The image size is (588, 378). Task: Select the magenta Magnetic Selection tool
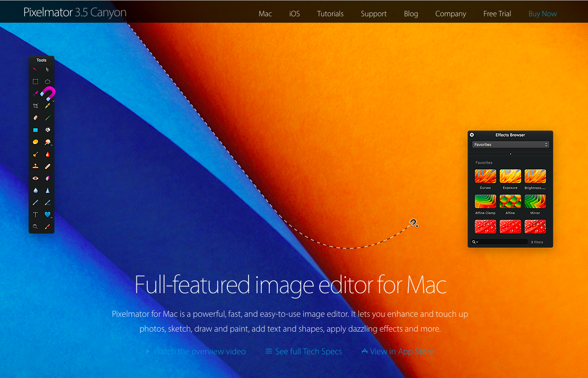click(48, 93)
